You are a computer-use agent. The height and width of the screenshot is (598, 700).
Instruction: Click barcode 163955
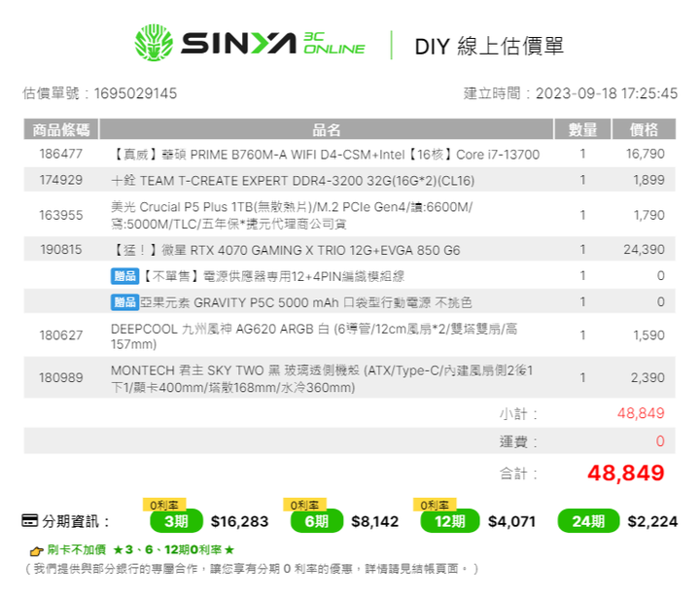tap(61, 215)
